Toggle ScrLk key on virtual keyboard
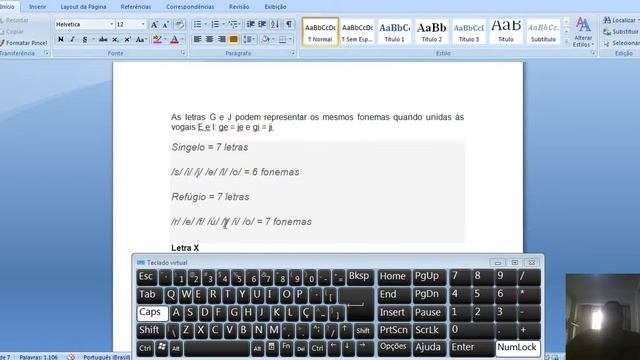The width and height of the screenshot is (640, 360). 428,330
